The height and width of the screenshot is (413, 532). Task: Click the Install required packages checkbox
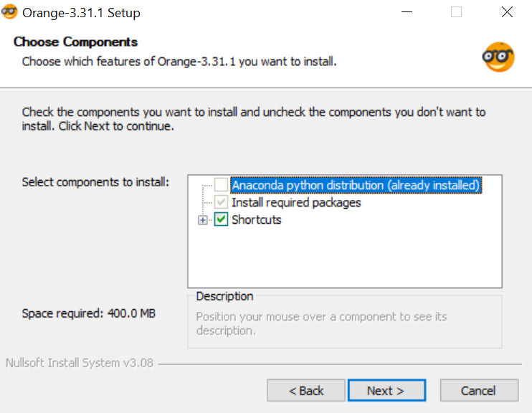[222, 202]
